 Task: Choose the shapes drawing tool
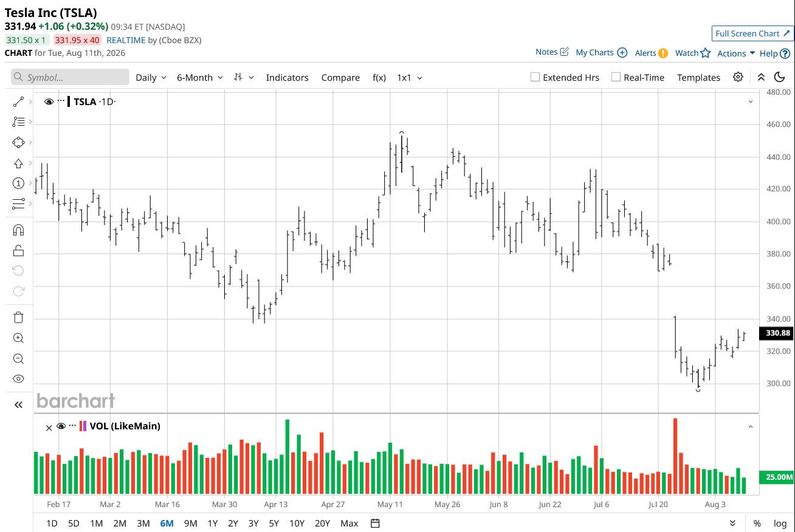pos(18,143)
